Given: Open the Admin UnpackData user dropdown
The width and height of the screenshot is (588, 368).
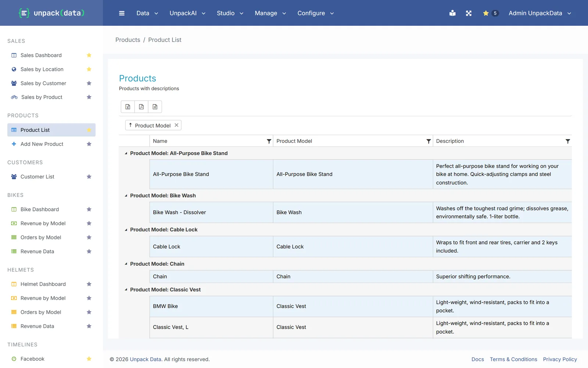Looking at the screenshot, I should [540, 13].
